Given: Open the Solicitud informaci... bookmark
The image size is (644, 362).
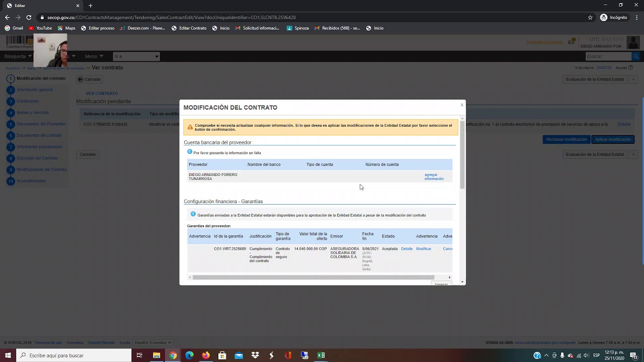Looking at the screenshot, I should [x=257, y=28].
